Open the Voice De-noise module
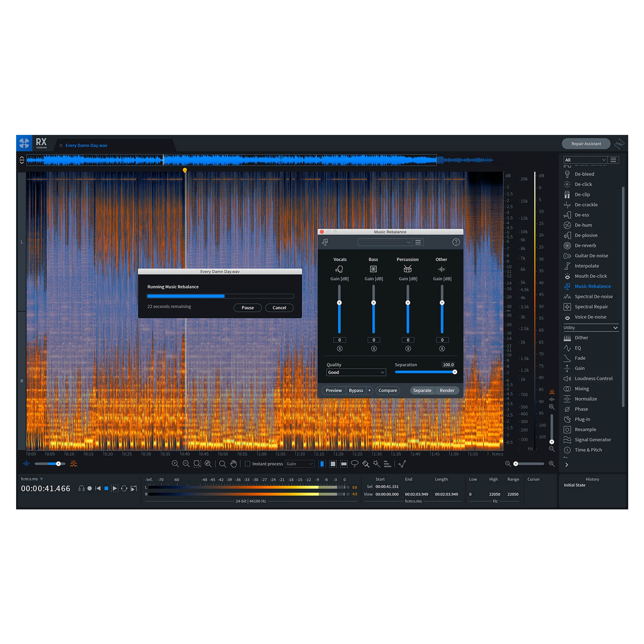Image resolution: width=644 pixels, height=644 pixels. coord(591,317)
